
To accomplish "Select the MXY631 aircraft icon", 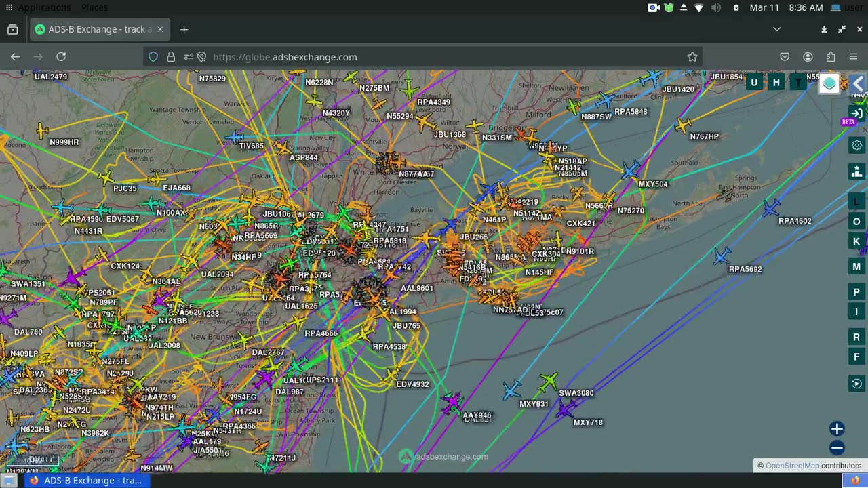I will pyautogui.click(x=513, y=389).
